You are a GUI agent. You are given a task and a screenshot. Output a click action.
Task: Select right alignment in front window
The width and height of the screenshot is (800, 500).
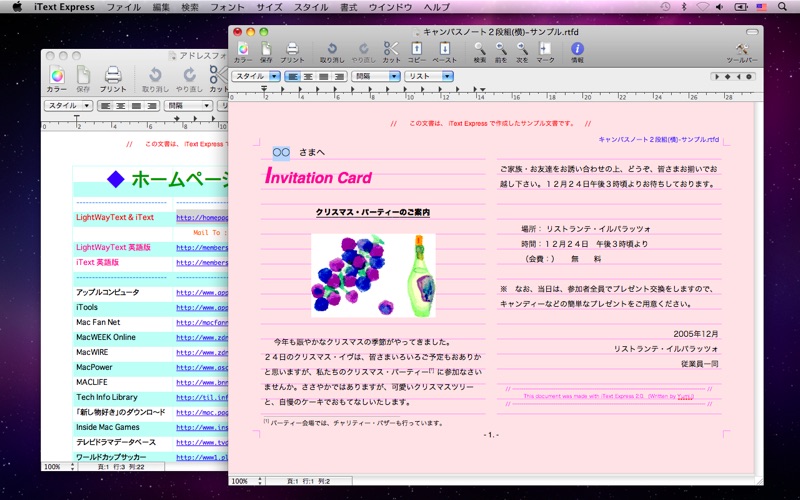(339, 77)
